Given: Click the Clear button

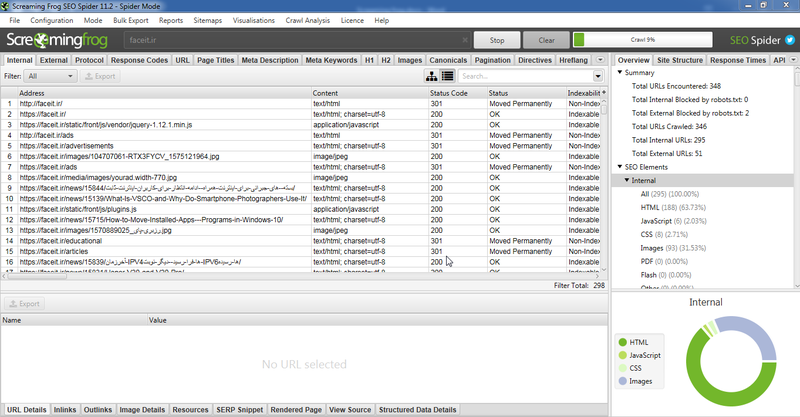Looking at the screenshot, I should pos(546,40).
